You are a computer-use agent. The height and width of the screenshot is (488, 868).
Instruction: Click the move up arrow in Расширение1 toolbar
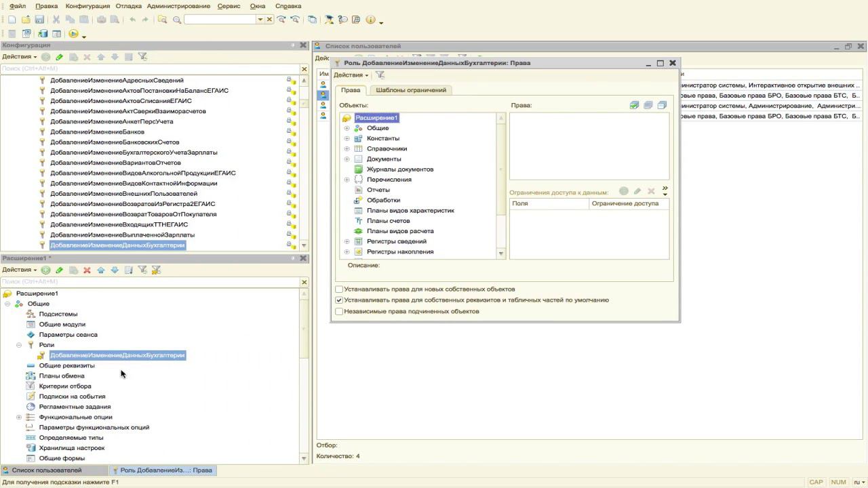coord(101,270)
